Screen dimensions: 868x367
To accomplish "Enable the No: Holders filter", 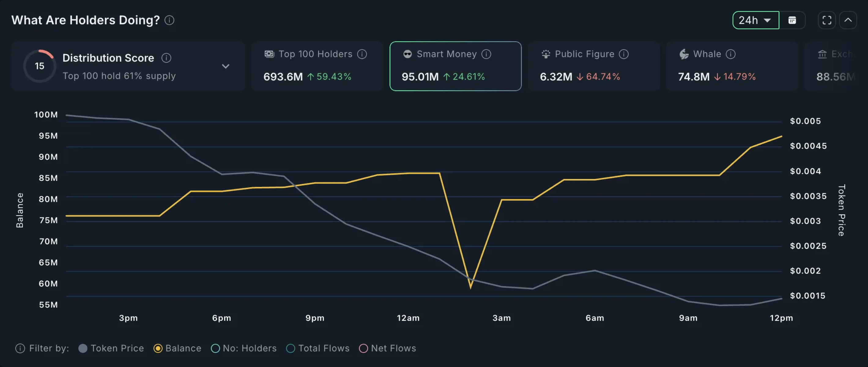I will (244, 348).
